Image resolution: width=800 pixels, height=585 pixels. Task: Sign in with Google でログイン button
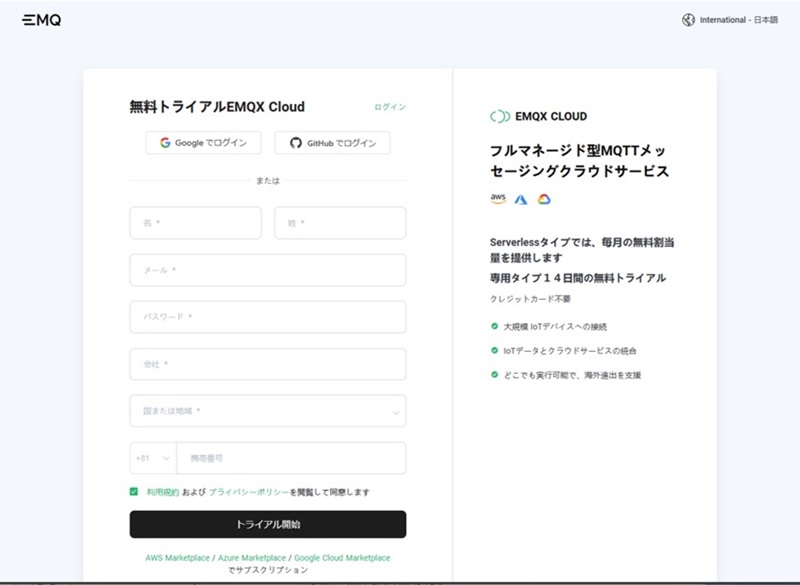[203, 143]
